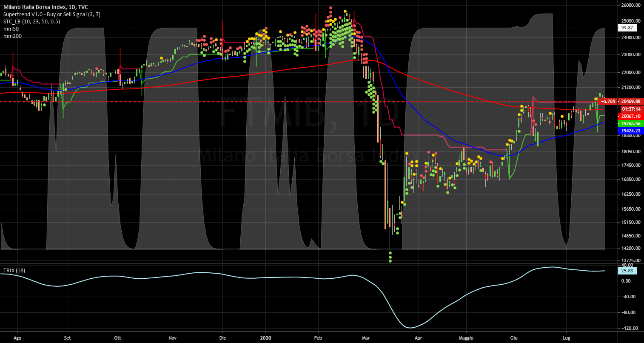Click the 14650.00 price axis label
The width and height of the screenshot is (644, 343).
[x=630, y=236]
